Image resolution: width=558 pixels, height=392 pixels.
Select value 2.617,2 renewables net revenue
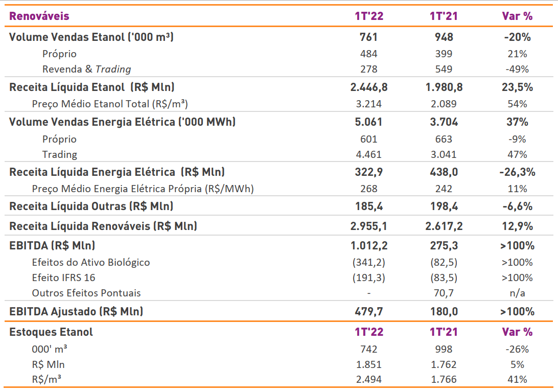click(444, 226)
